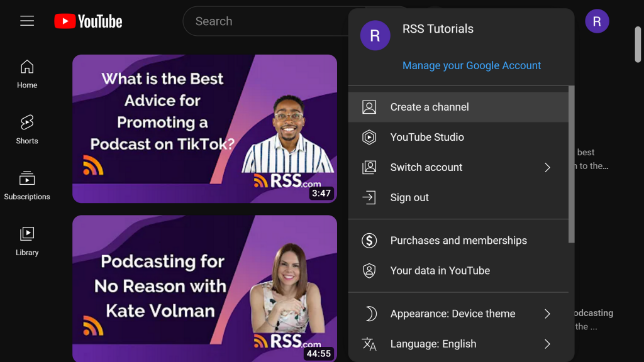Screen dimensions: 644x362
Task: Open Appearance: Device theme option
Action: [458, 314]
